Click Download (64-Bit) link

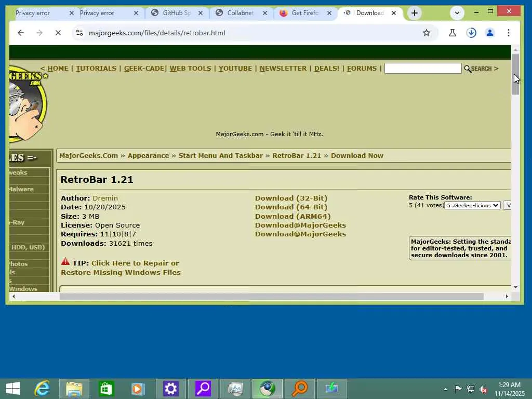click(291, 207)
